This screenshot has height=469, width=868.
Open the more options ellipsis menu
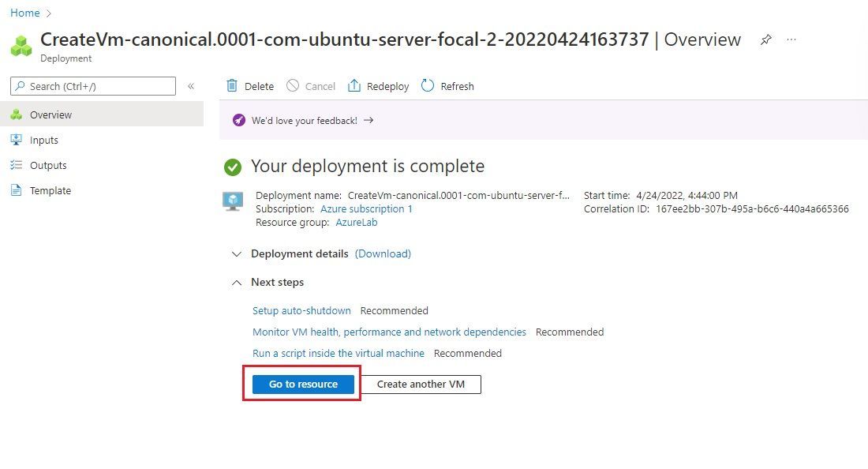(791, 39)
